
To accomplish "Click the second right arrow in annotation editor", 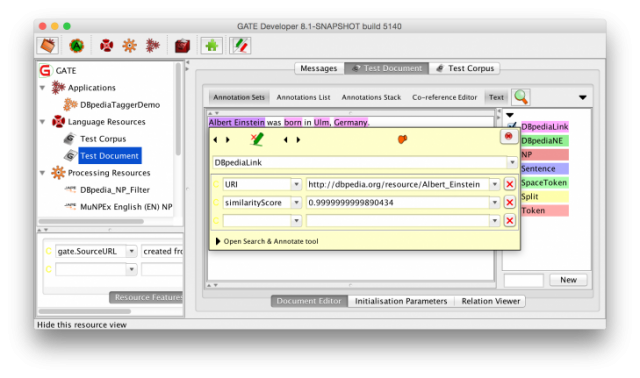I will click(298, 140).
